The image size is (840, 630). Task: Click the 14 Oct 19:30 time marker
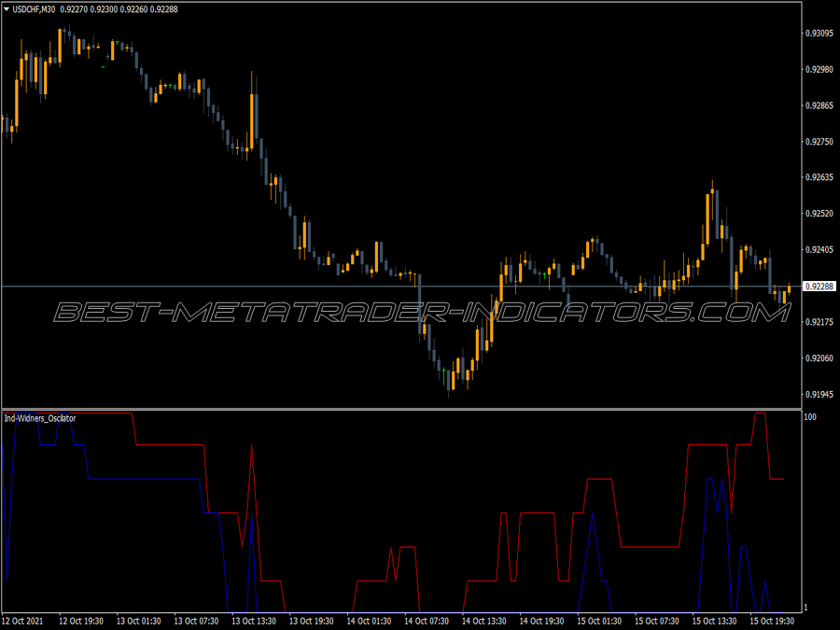pyautogui.click(x=541, y=621)
